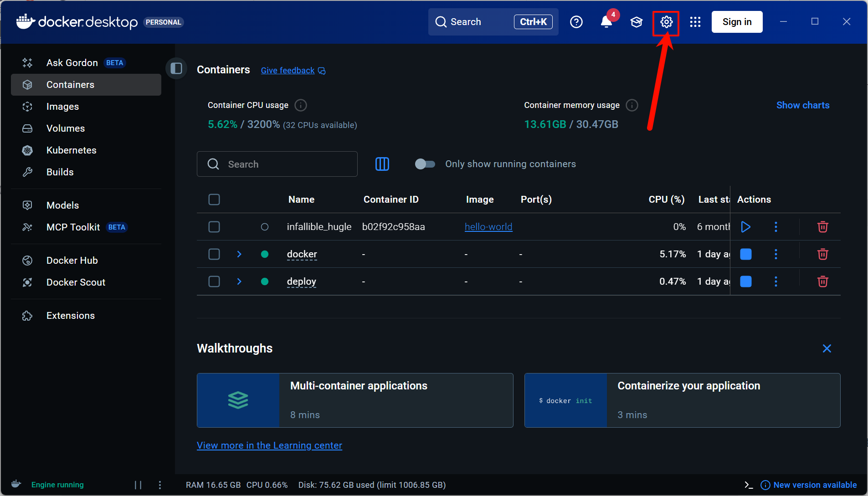Check the docker row checkbox
Viewport: 868px width, 496px height.
(x=214, y=254)
